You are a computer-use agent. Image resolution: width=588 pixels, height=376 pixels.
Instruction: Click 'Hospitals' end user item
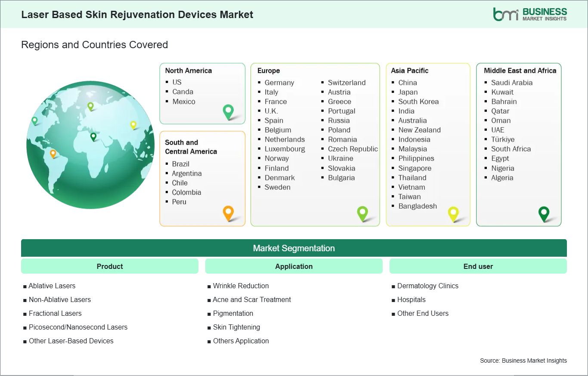pyautogui.click(x=412, y=299)
